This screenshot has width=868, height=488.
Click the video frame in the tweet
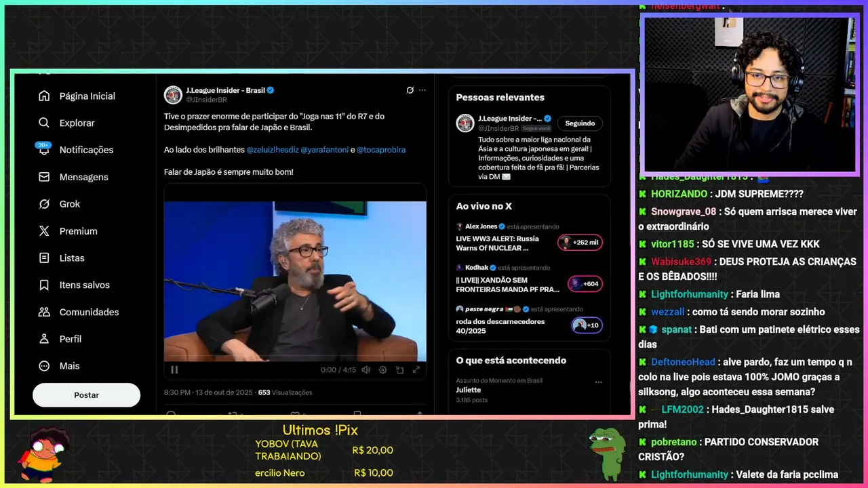[x=295, y=281]
